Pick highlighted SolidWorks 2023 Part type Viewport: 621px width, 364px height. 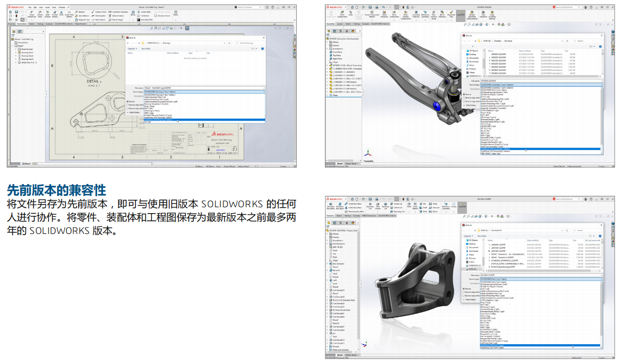(x=540, y=346)
